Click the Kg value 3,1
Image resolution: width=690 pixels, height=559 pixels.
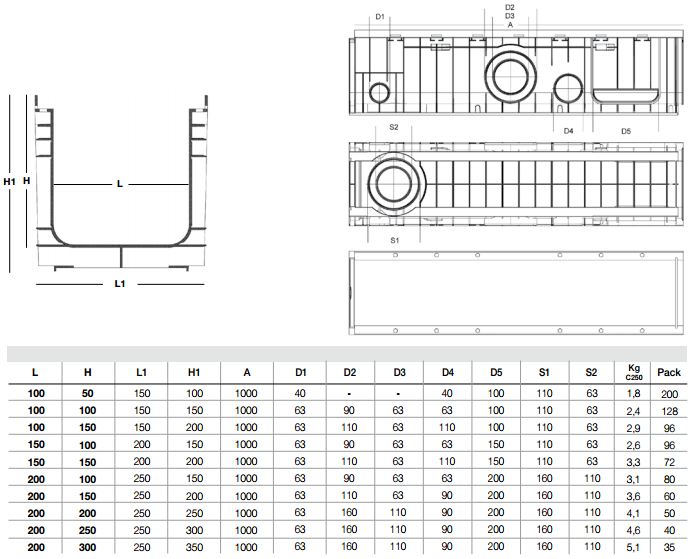tap(633, 479)
